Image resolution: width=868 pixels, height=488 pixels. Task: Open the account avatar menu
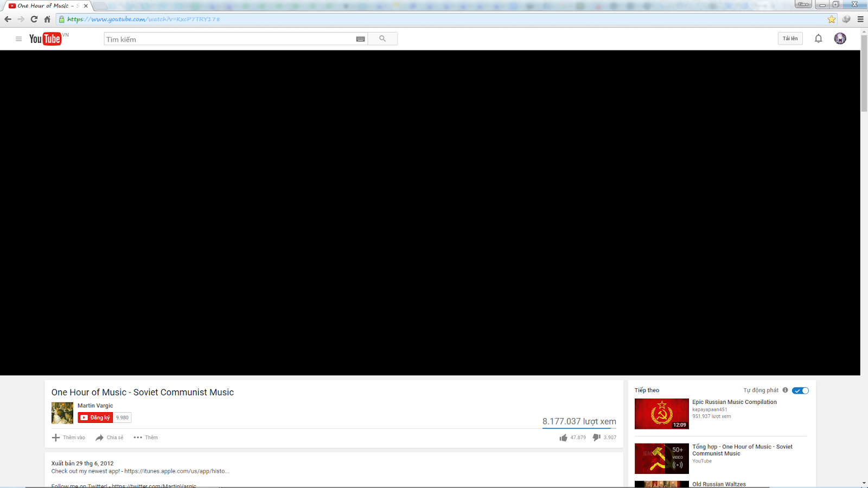point(840,38)
